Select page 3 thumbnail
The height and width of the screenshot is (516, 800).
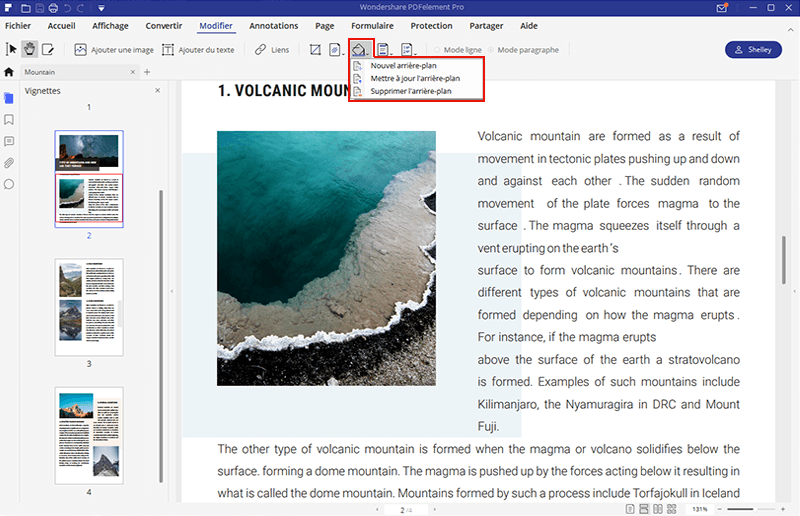click(89, 307)
